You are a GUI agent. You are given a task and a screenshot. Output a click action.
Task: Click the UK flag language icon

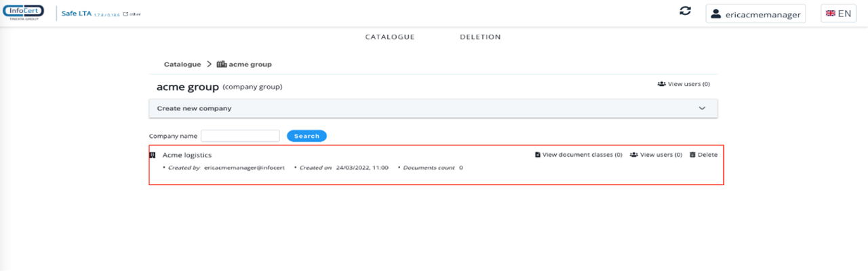pos(831,14)
